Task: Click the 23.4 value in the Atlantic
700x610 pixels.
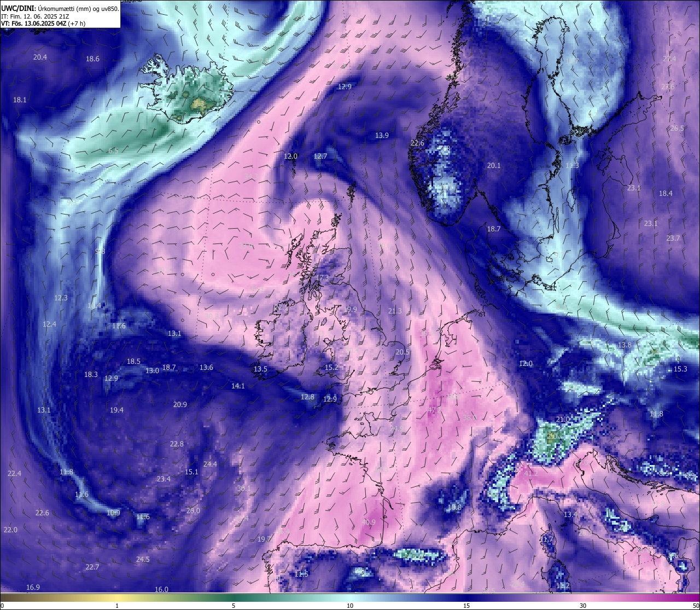Action: pyautogui.click(x=164, y=479)
